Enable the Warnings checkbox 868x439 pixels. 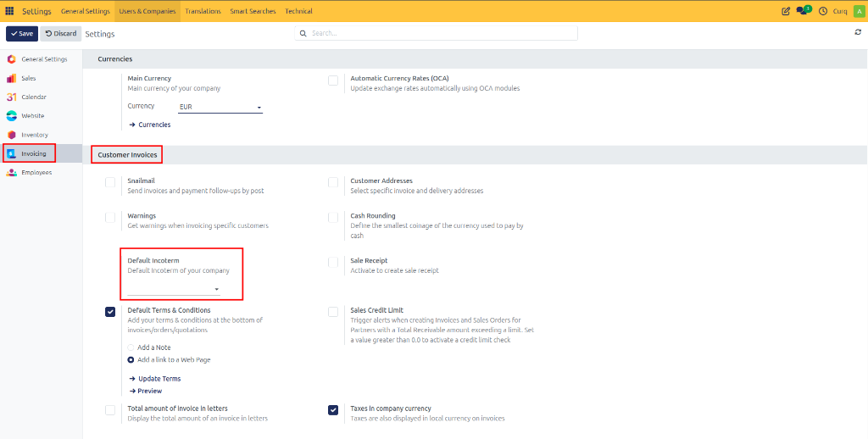pos(110,218)
